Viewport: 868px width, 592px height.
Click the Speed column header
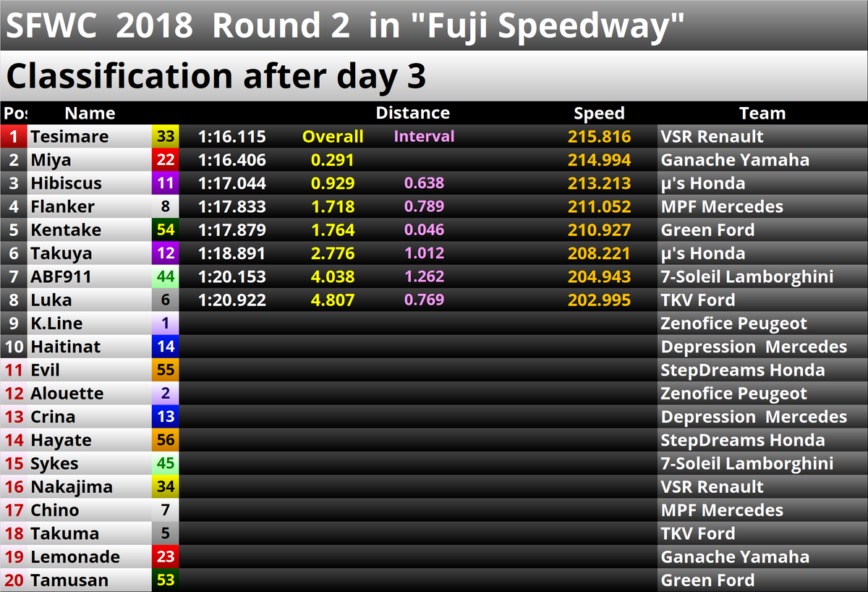pos(599,113)
